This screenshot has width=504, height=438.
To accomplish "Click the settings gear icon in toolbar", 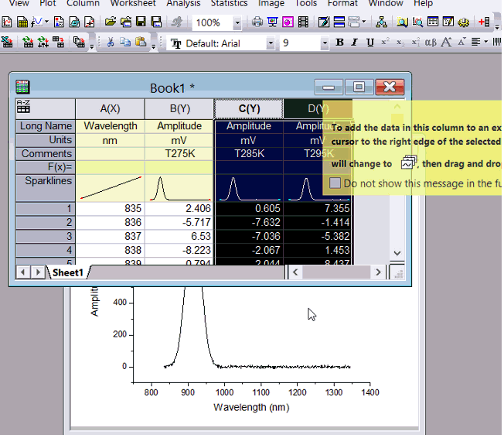I will [464, 22].
